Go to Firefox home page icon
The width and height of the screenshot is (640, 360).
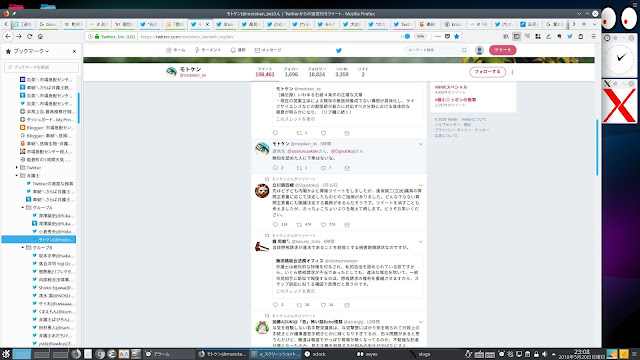[40, 36]
